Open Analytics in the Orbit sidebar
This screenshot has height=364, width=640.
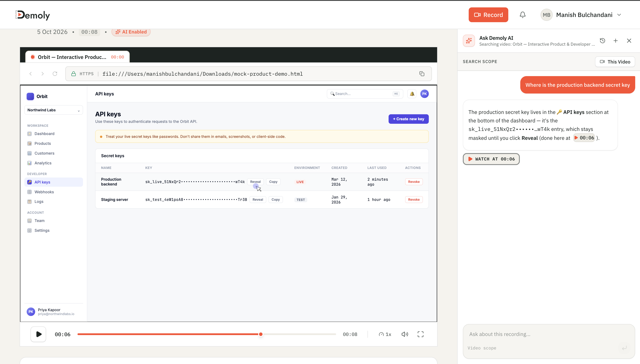[x=54, y=163]
